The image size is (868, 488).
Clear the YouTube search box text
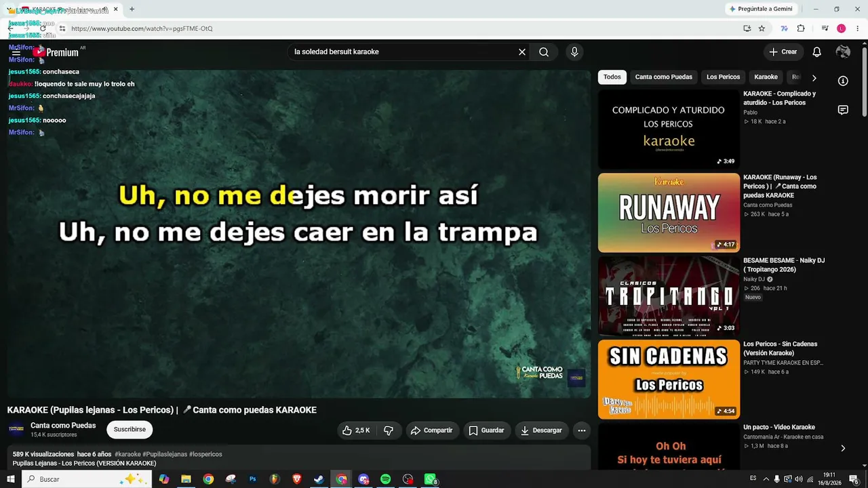[x=522, y=52]
